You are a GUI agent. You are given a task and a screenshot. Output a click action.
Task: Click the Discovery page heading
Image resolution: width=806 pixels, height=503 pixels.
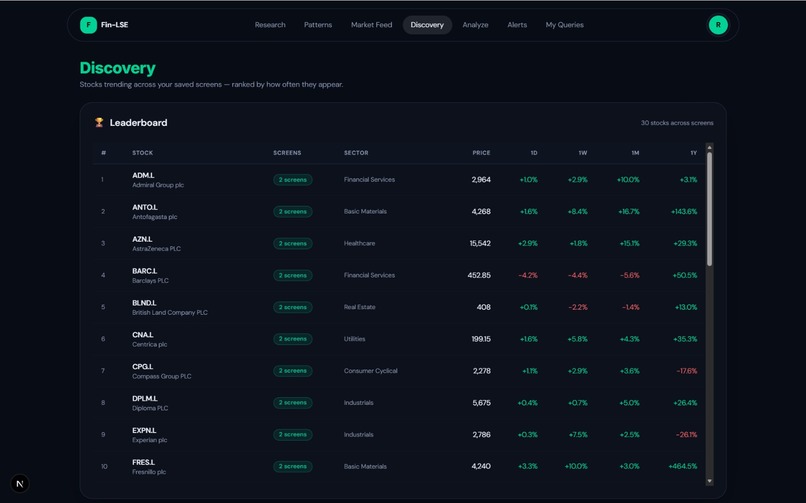pyautogui.click(x=118, y=68)
